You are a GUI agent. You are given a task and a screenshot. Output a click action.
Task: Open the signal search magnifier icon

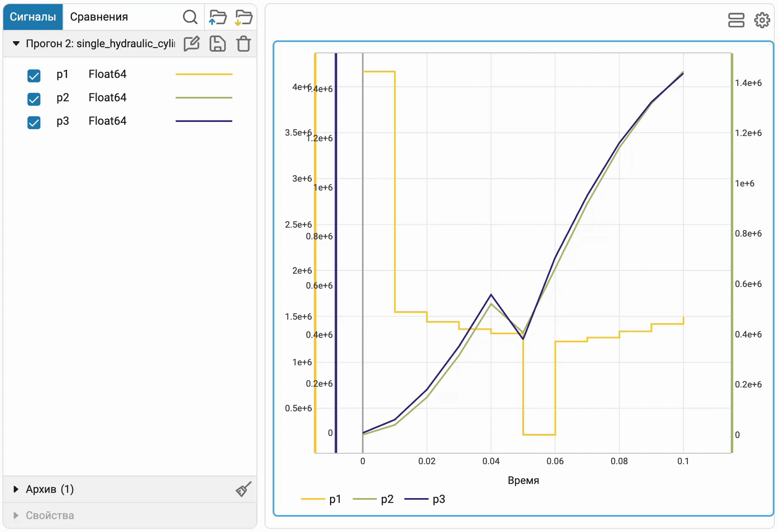tap(190, 17)
